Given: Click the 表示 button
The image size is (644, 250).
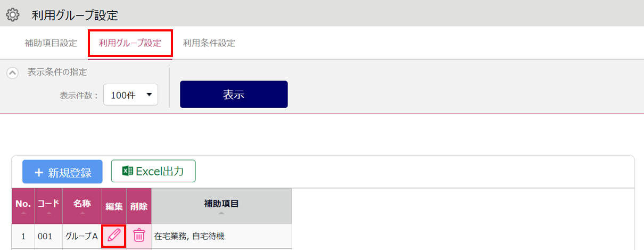Looking at the screenshot, I should [234, 94].
